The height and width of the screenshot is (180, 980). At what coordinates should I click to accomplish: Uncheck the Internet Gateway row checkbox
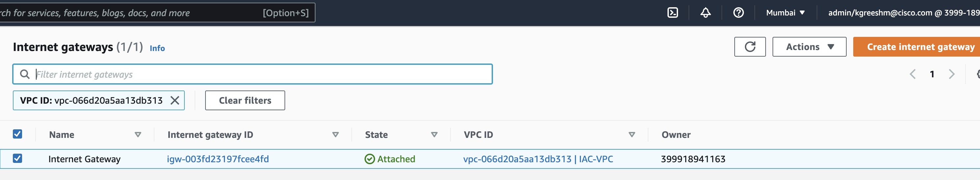point(17,158)
